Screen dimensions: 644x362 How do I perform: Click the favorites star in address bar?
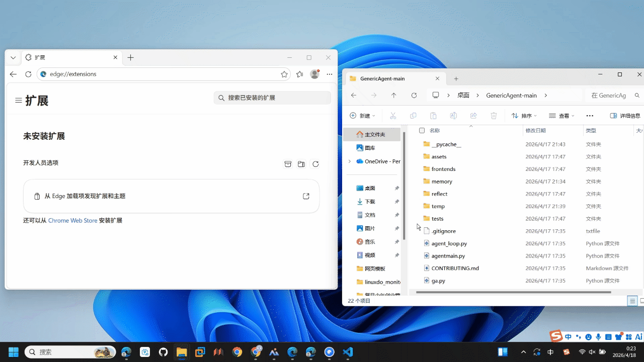click(x=284, y=74)
